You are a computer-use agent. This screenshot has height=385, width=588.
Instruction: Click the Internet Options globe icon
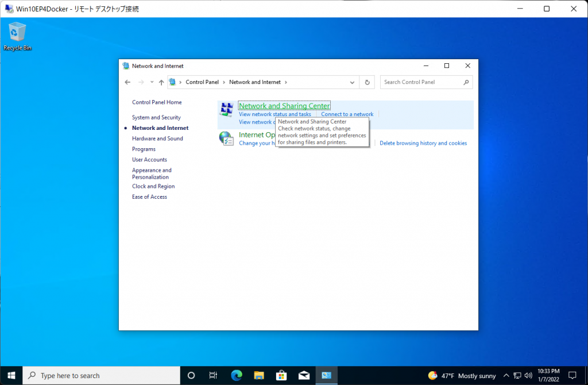226,138
